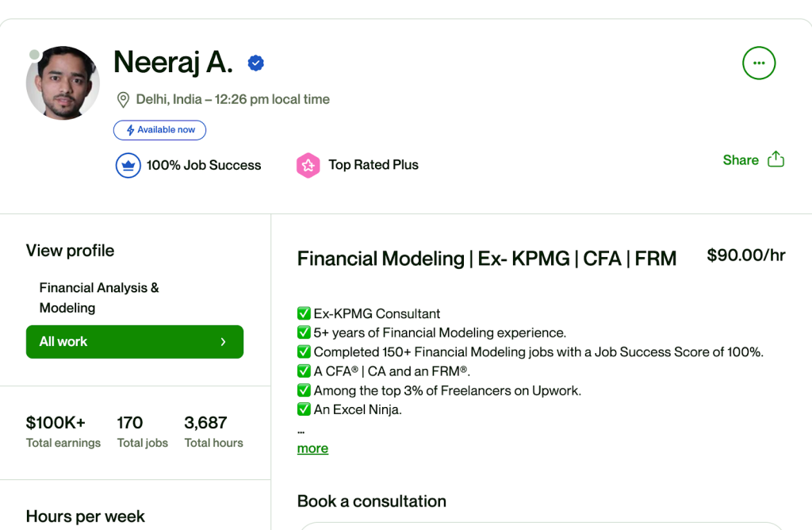Image resolution: width=812 pixels, height=530 pixels.
Task: Click the Share link text
Action: [741, 160]
